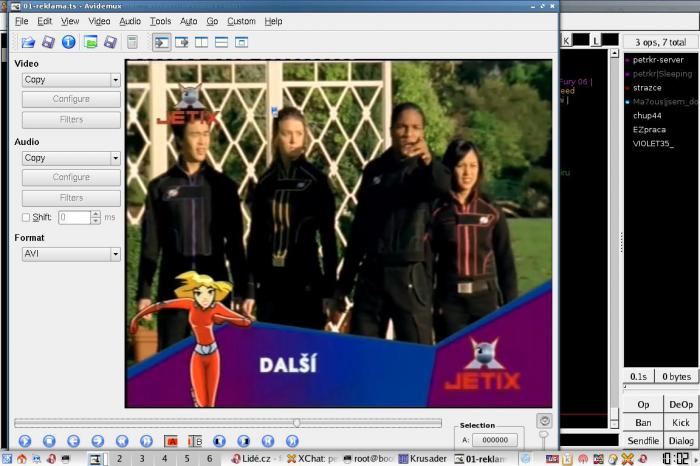The width and height of the screenshot is (700, 466).
Task: Click the Play button below the timeline
Action: point(25,441)
